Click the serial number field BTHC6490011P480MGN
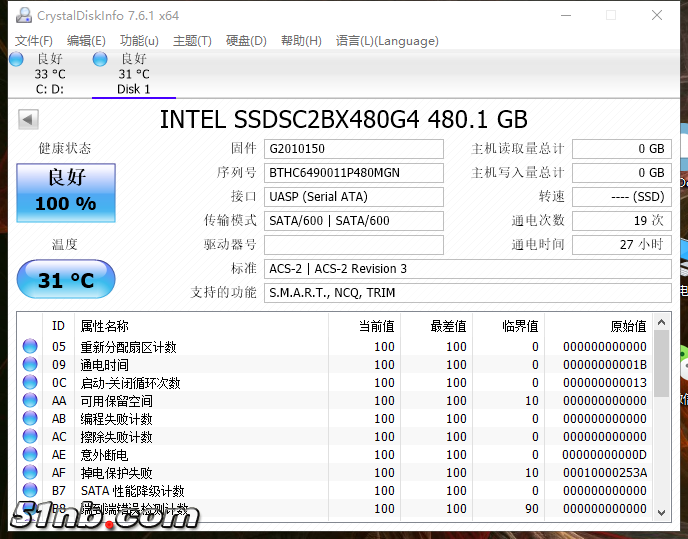 353,173
